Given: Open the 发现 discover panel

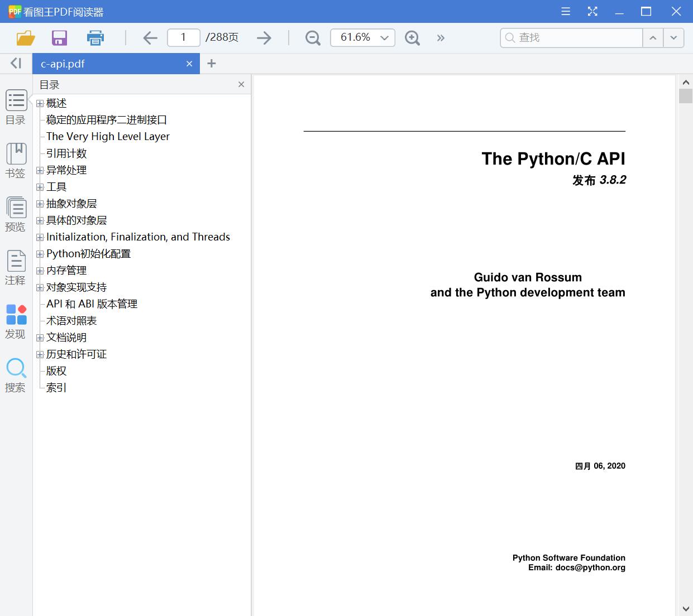Looking at the screenshot, I should (x=16, y=320).
